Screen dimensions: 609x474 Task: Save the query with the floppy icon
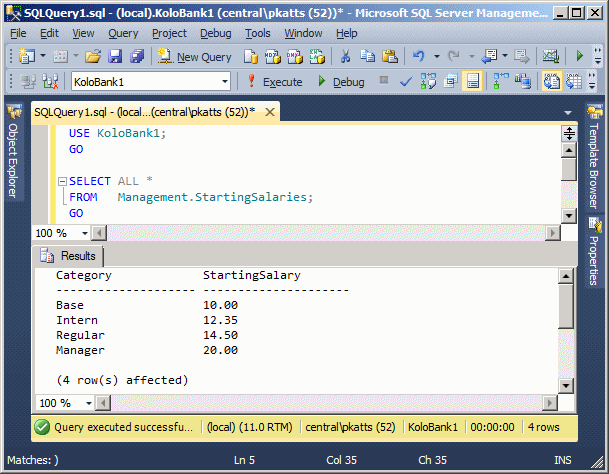pos(115,56)
